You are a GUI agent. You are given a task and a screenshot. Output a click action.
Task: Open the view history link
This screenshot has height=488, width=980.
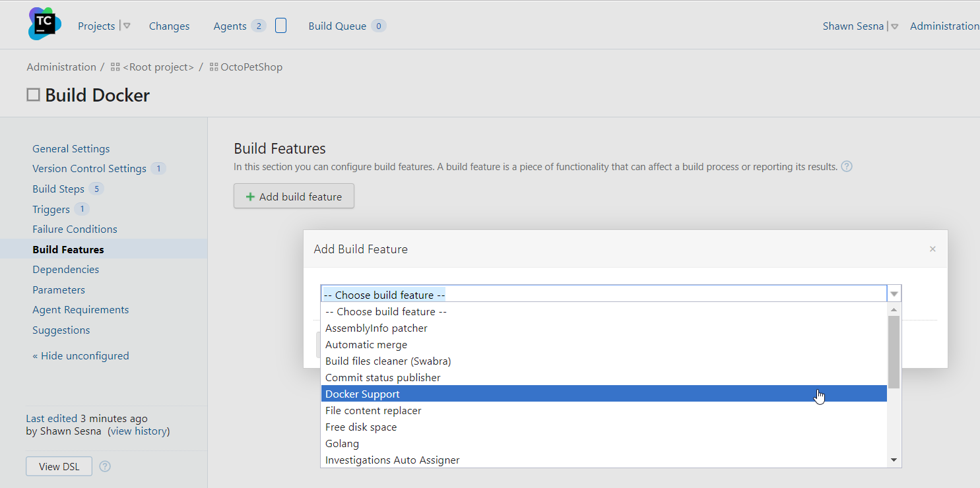coord(139,431)
